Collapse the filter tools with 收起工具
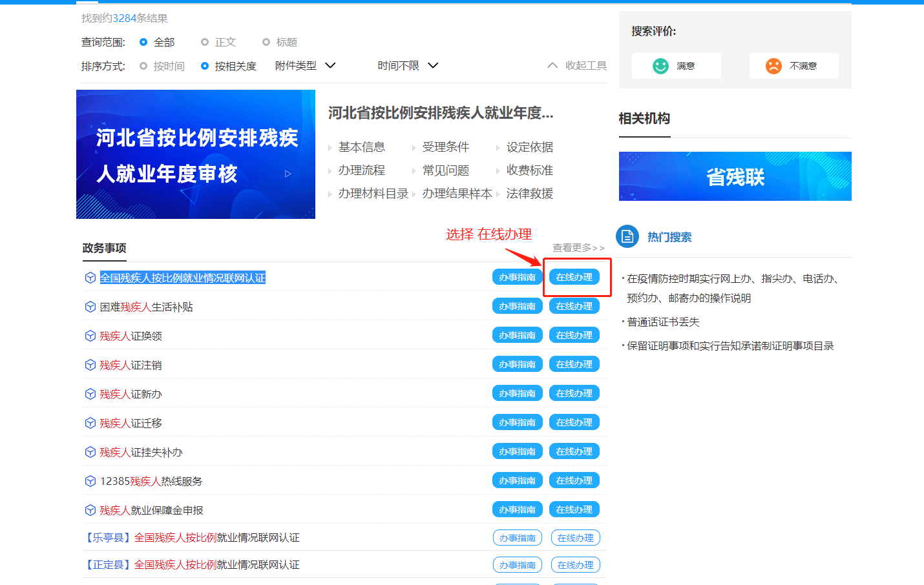This screenshot has width=924, height=585. tap(577, 66)
